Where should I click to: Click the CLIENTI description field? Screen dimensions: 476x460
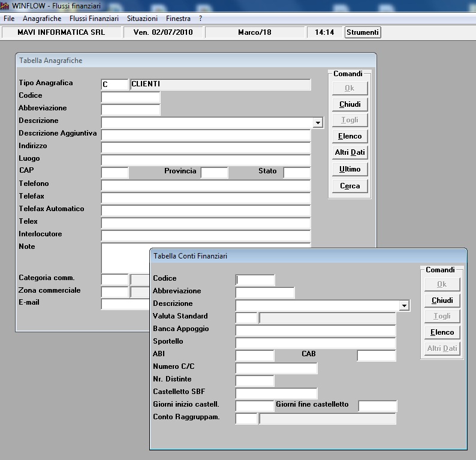coord(221,85)
